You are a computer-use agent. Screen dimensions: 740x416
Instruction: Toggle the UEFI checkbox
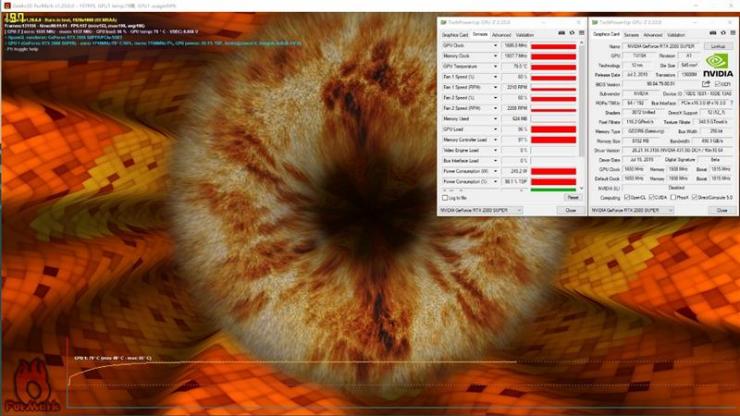(x=717, y=84)
